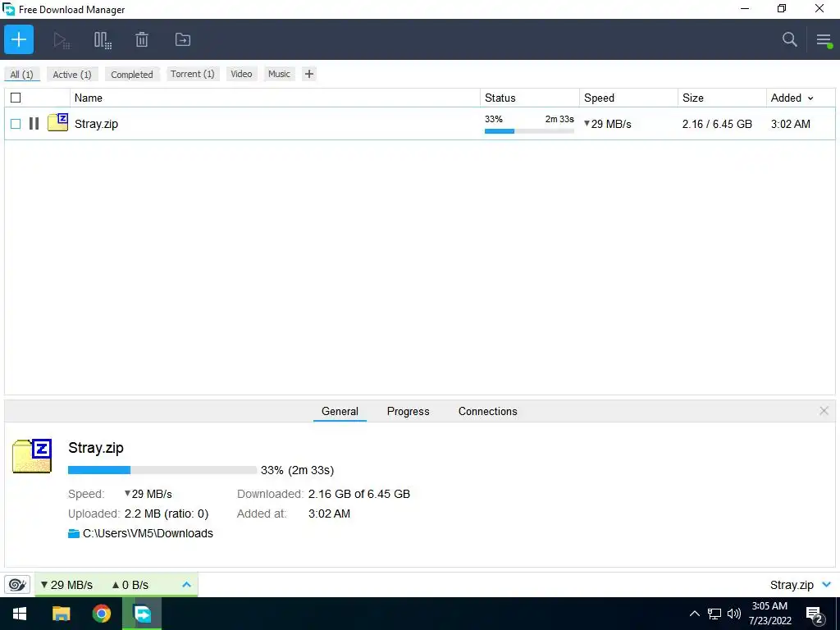Sort by the Size column header
This screenshot has width=840, height=630.
[722, 98]
